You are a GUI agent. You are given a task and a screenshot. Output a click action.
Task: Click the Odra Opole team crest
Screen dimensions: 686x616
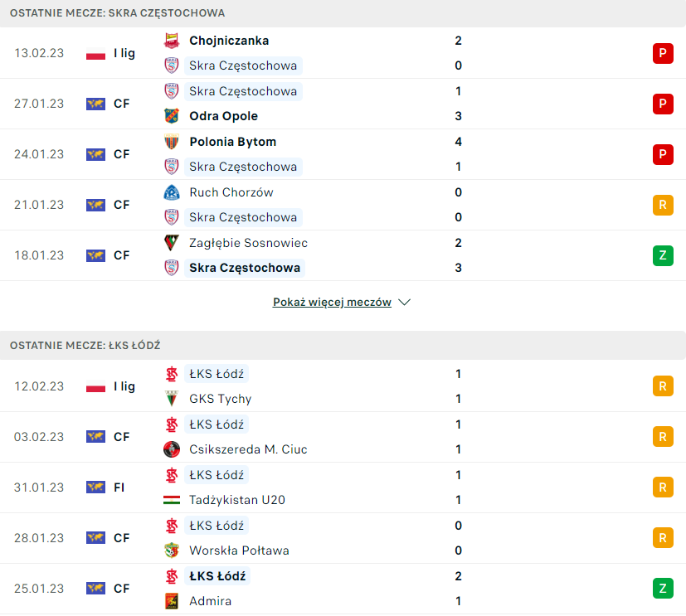pos(172,116)
